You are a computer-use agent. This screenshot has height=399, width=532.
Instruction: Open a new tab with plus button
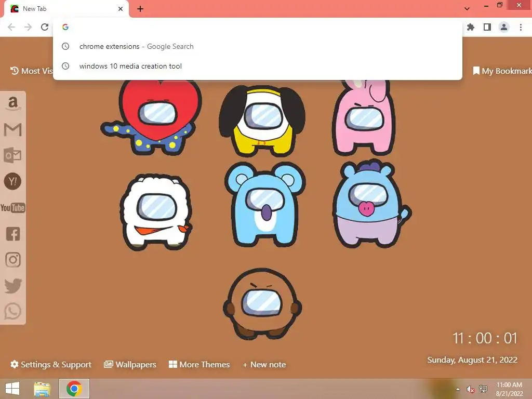point(140,9)
